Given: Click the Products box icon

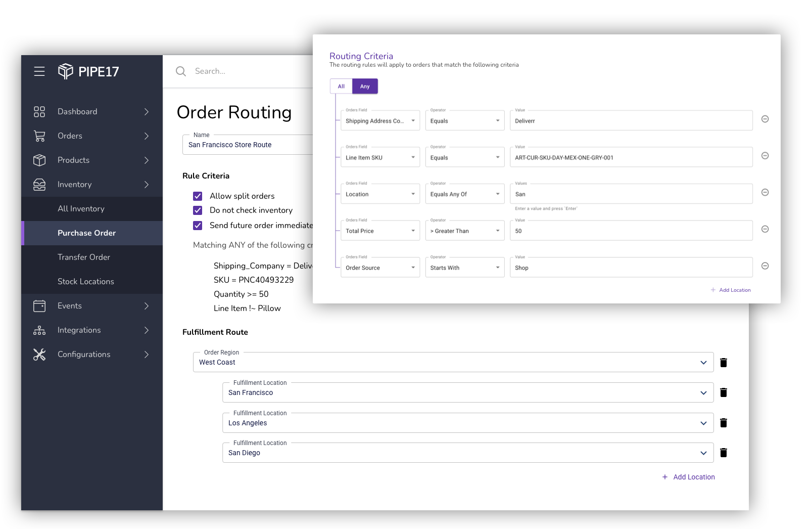Looking at the screenshot, I should coord(39,160).
